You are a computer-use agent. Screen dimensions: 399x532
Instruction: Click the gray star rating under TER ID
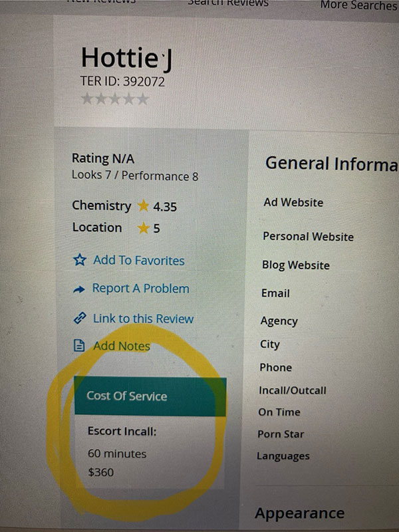pos(114,99)
